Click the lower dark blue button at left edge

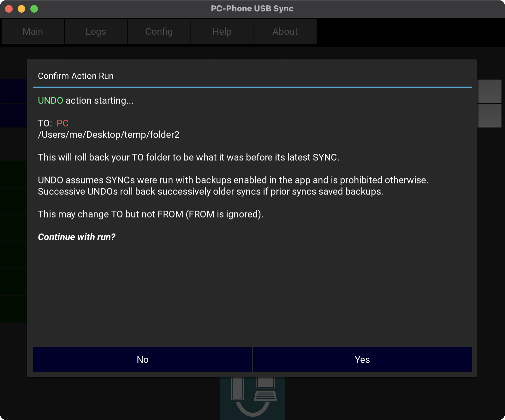pos(14,116)
